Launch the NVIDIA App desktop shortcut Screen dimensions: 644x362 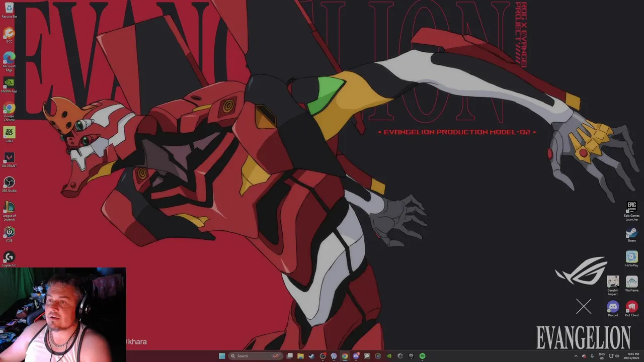pyautogui.click(x=9, y=85)
